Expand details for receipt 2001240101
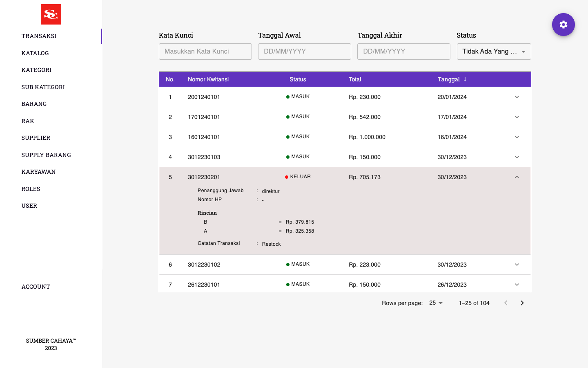Screen dimensions: 588x368 pos(517,97)
